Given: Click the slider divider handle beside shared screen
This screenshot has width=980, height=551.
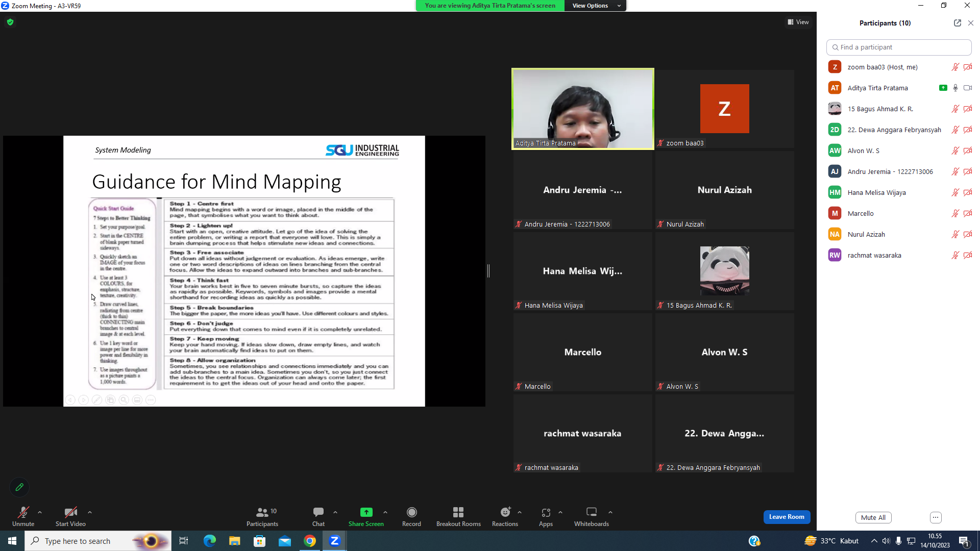Looking at the screenshot, I should 488,271.
